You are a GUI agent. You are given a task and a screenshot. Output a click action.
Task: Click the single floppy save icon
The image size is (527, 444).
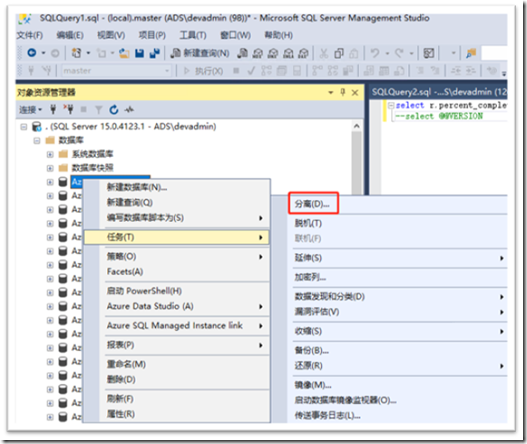(x=139, y=53)
